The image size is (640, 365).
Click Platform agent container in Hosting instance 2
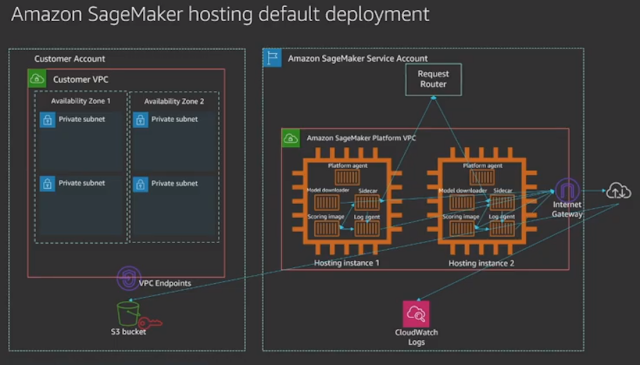click(x=482, y=178)
